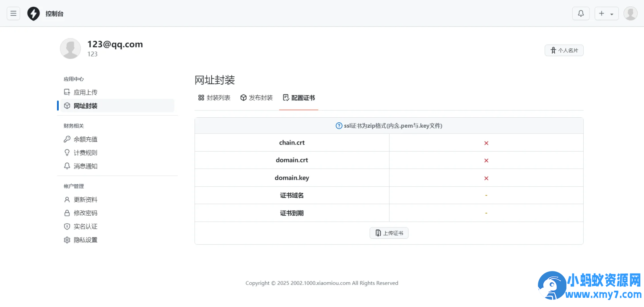
Task: Select the 配置证书 tab
Action: [299, 98]
